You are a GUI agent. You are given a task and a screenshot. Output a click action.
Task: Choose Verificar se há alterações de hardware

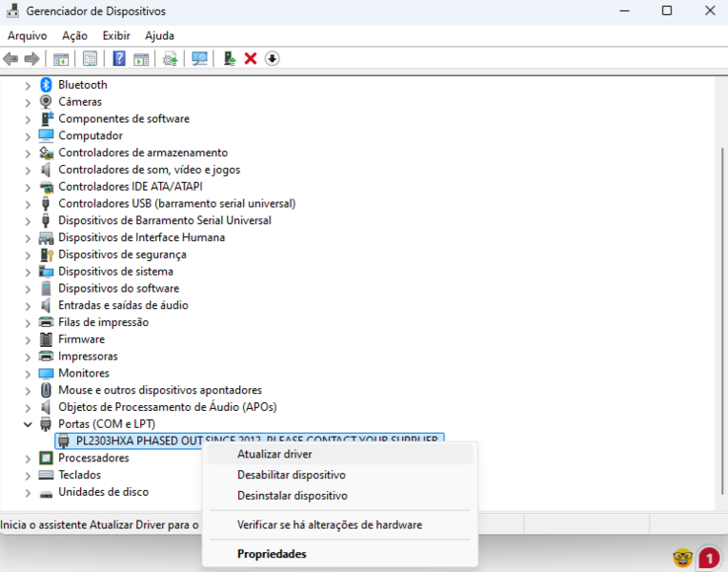click(x=339, y=525)
